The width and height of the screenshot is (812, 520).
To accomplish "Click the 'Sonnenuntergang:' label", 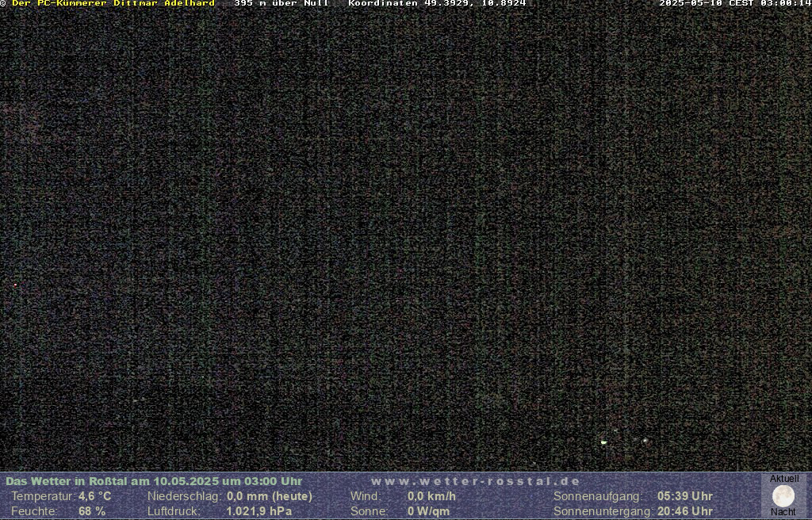I will (603, 511).
